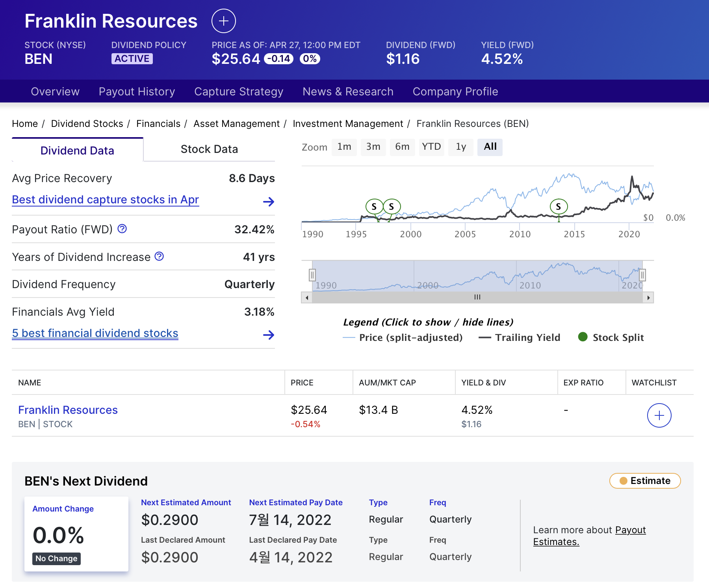
Task: Click the second split marker near 1998
Action: 392,207
